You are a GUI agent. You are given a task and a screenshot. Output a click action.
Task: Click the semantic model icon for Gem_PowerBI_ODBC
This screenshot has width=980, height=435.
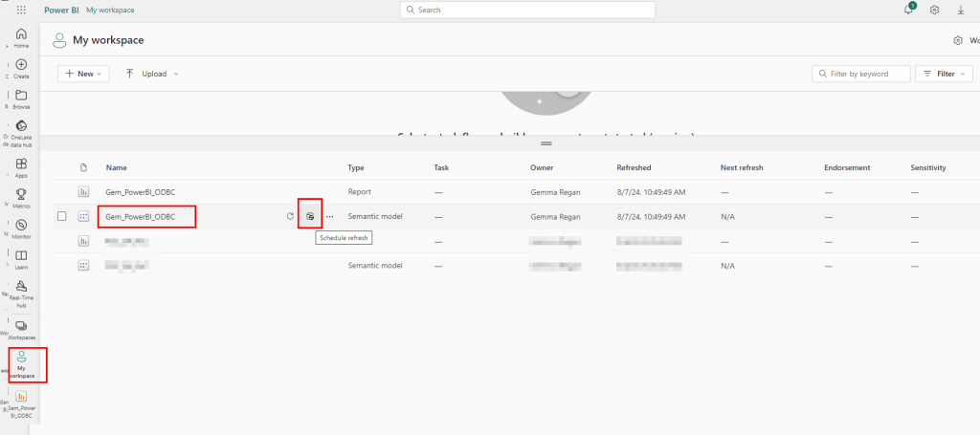click(84, 217)
